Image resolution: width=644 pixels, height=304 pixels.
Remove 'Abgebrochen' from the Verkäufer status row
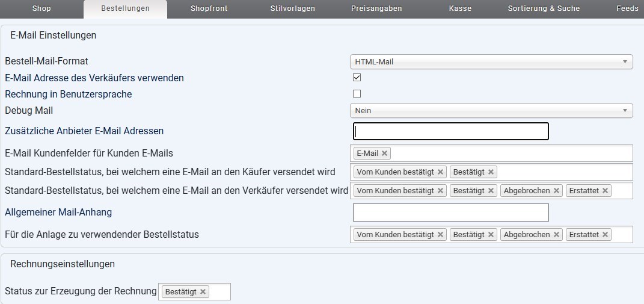coord(557,191)
